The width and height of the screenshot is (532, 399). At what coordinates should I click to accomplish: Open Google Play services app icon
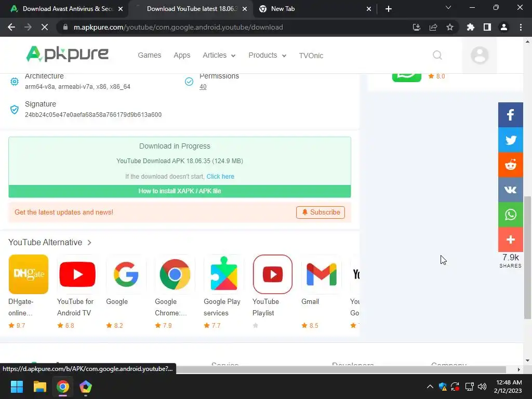(223, 274)
